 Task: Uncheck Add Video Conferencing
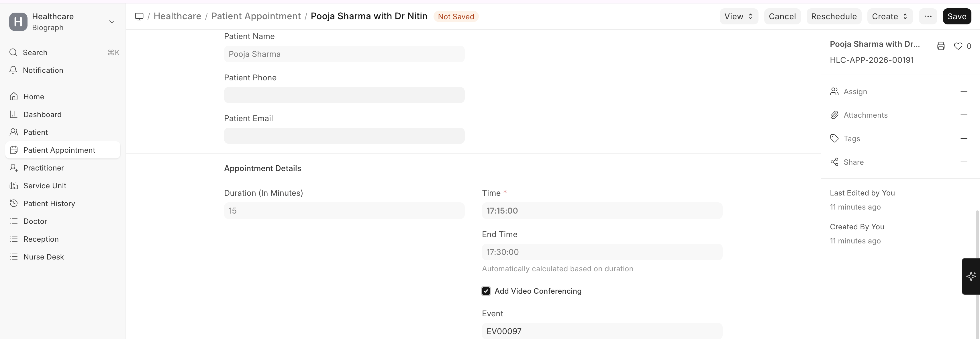click(486, 291)
